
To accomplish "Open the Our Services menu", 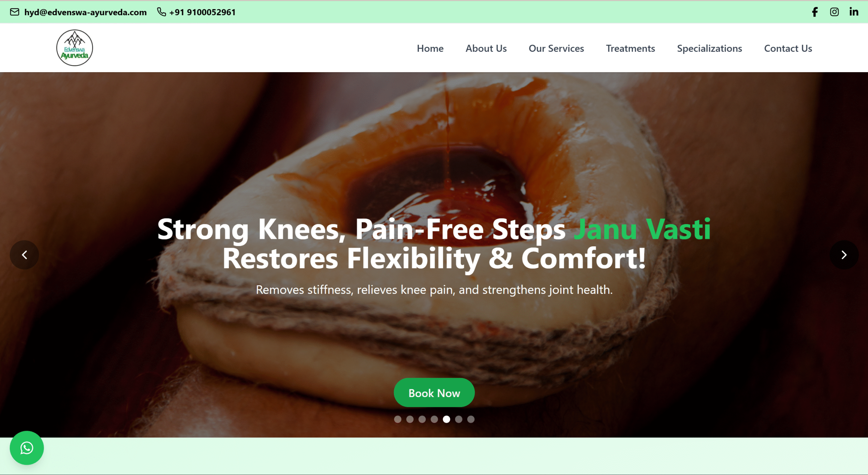I will (x=556, y=48).
